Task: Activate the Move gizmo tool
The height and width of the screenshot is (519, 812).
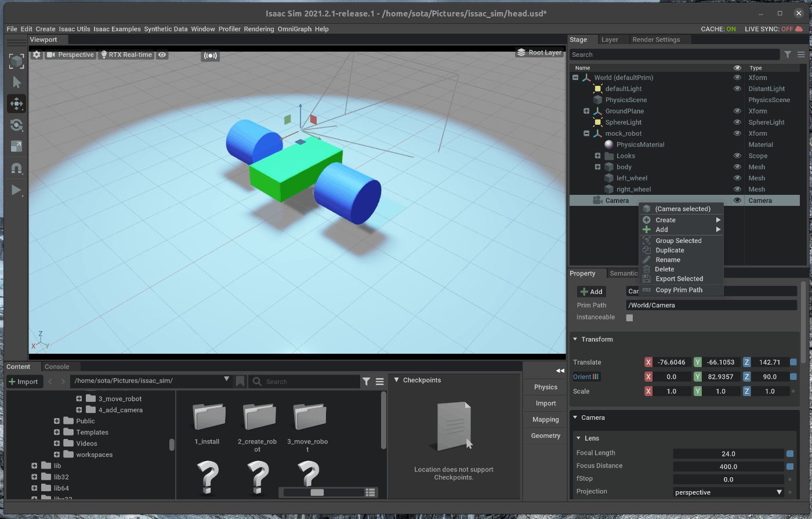Action: [16, 104]
